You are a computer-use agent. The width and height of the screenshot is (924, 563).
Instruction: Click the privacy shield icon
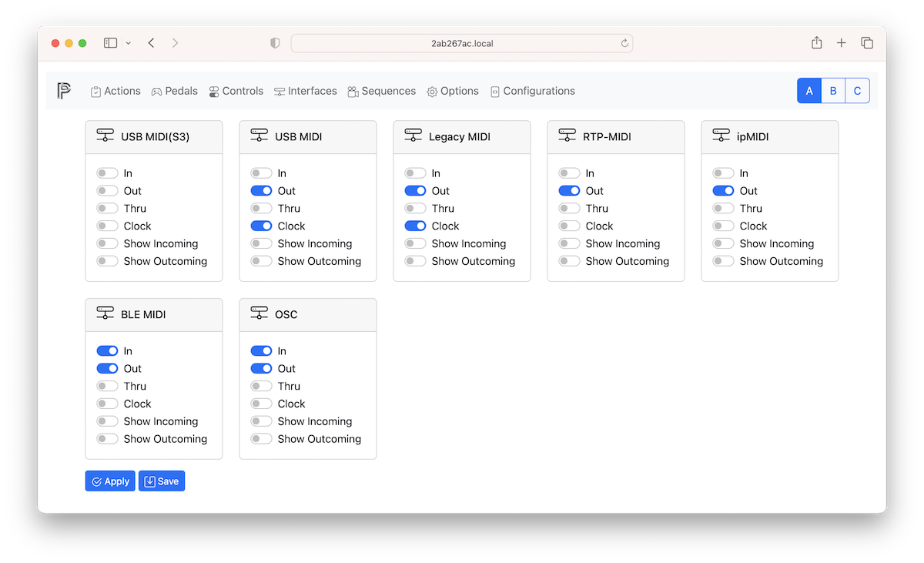point(275,43)
